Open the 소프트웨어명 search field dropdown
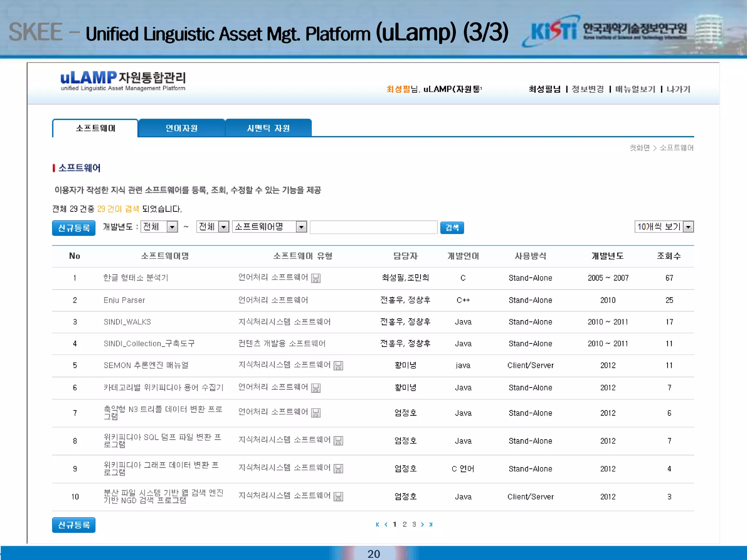 pyautogui.click(x=270, y=227)
